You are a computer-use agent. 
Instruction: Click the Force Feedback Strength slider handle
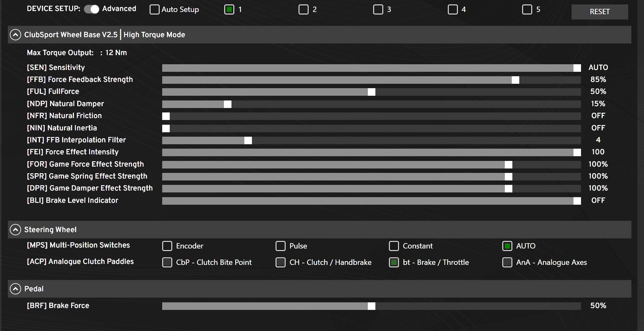tap(516, 80)
